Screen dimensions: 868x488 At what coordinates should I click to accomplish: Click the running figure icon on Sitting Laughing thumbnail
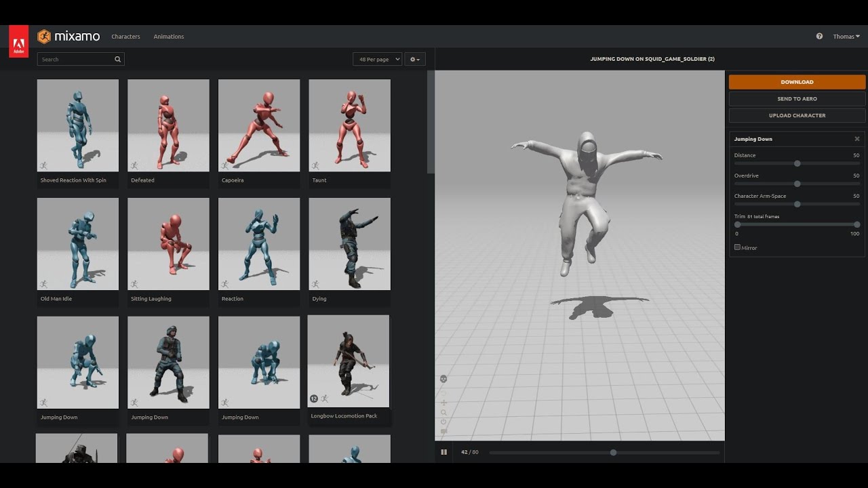(x=134, y=284)
